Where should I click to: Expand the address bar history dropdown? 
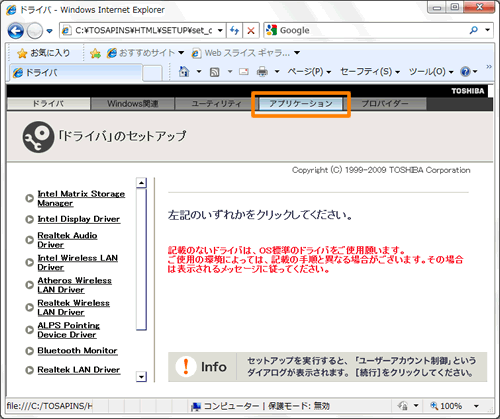pyautogui.click(x=220, y=31)
